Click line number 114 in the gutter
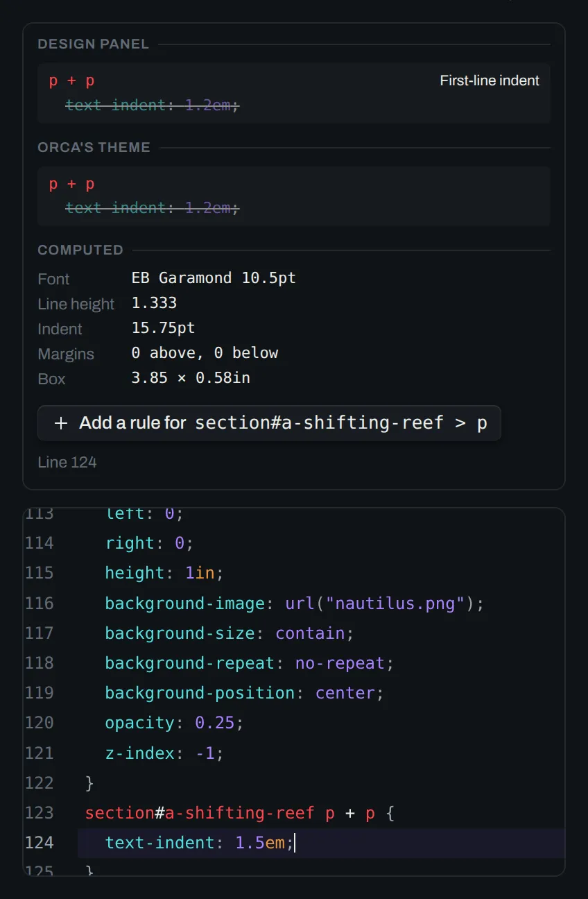 pos(40,542)
